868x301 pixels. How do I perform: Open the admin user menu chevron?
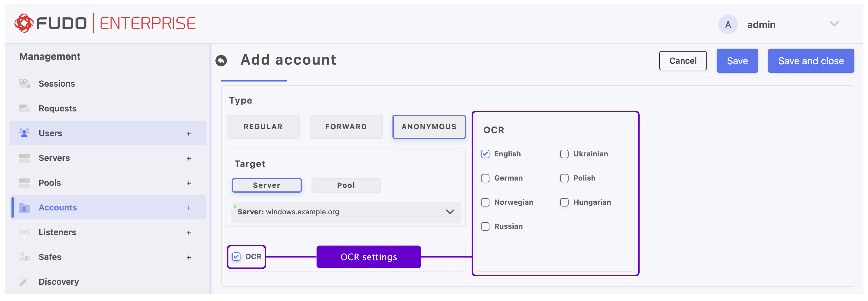834,24
